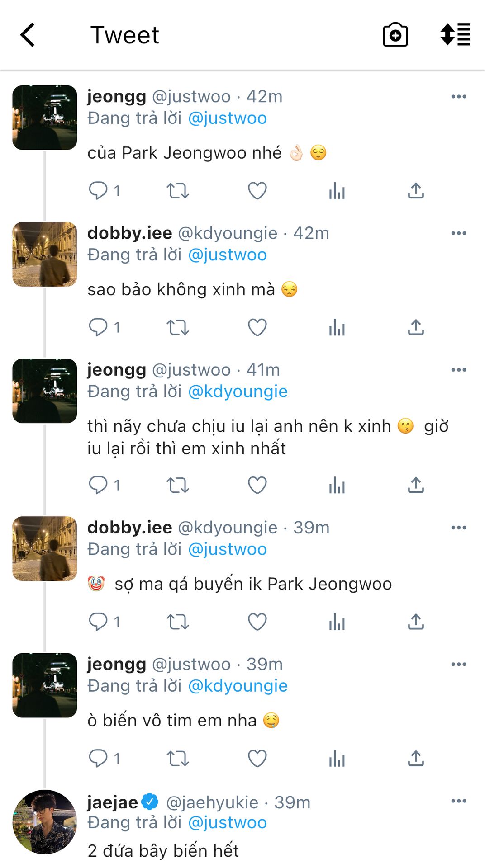The width and height of the screenshot is (485, 868).
Task: Retweet the 'sao bảo không xinh mà' tweet
Action: pos(177,327)
